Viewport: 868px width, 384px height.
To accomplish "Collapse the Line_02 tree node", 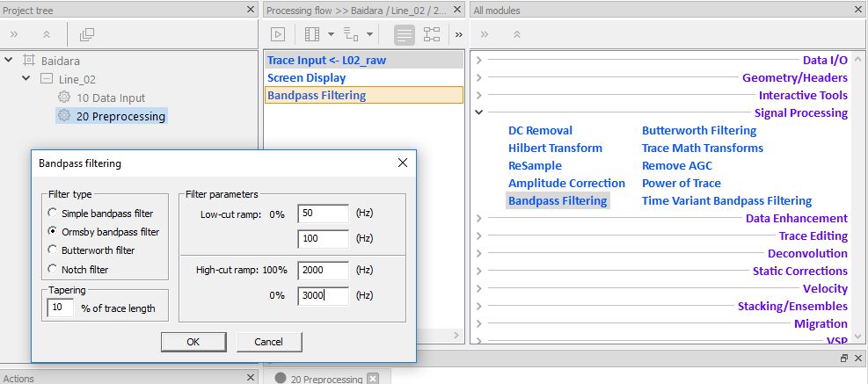I will click(26, 78).
